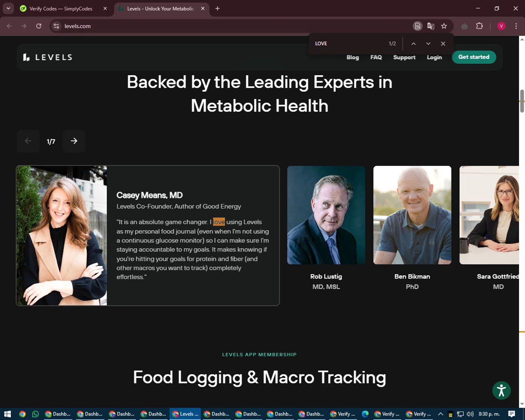
Task: Click the highlighted word love in quote
Action: click(x=219, y=222)
